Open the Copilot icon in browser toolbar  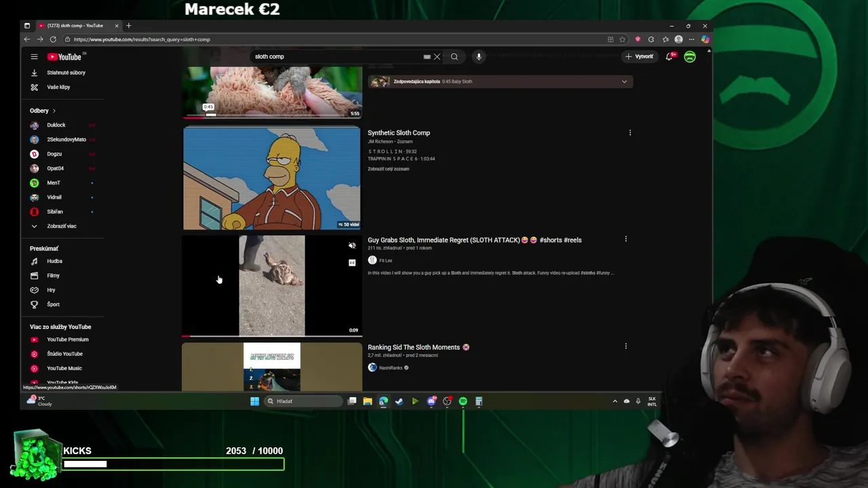point(705,39)
